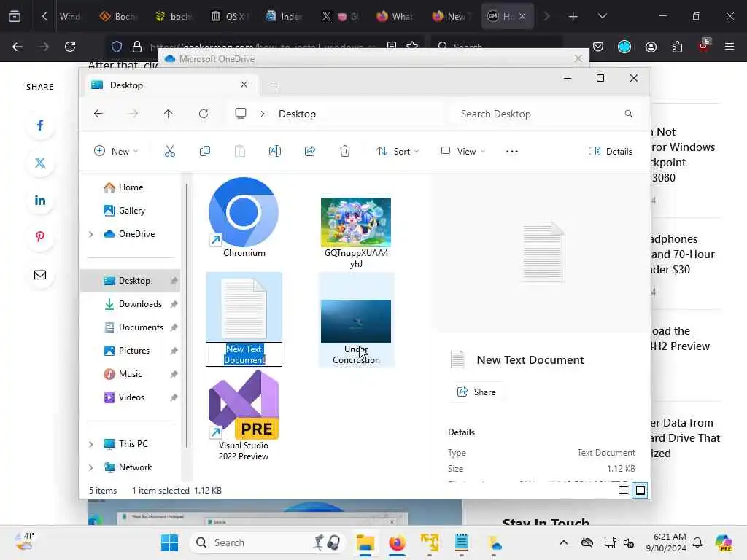Viewport: 747px width, 560px height.
Task: Share page on Facebook
Action: coord(40,125)
